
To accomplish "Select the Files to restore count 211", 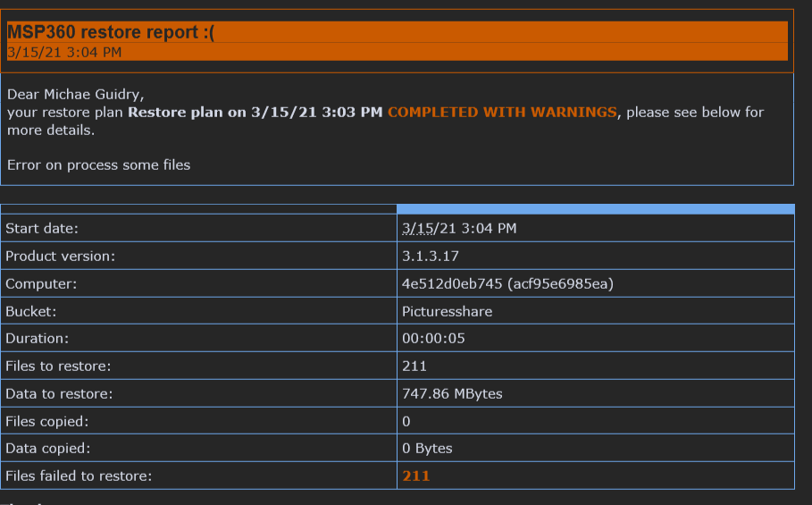I will tap(414, 366).
